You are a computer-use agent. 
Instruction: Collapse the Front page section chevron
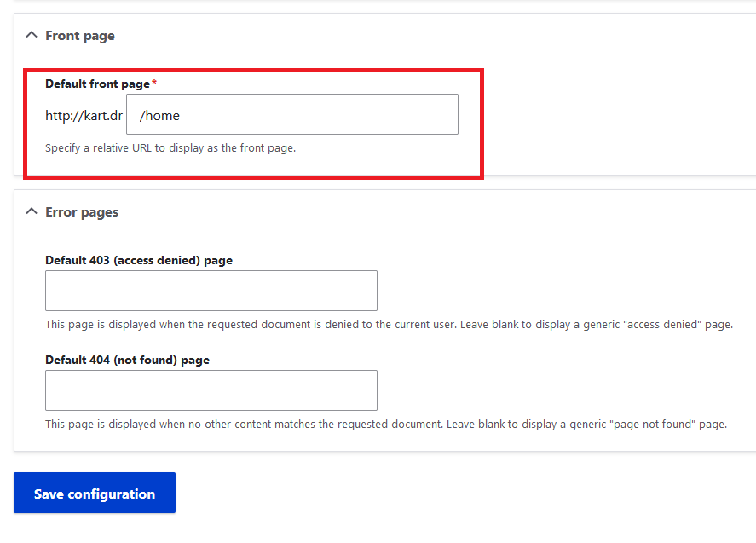pyautogui.click(x=32, y=36)
